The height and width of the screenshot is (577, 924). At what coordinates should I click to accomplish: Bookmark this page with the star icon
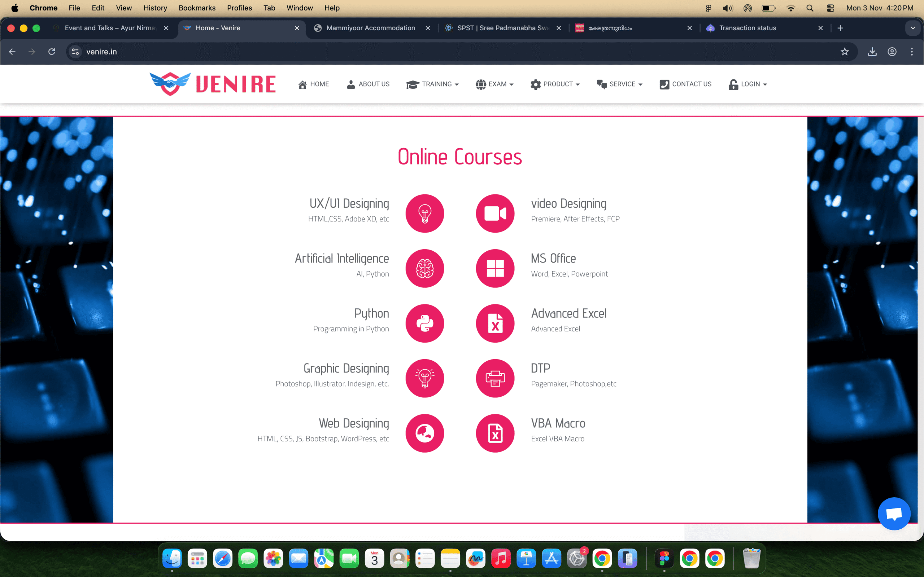pos(845,52)
